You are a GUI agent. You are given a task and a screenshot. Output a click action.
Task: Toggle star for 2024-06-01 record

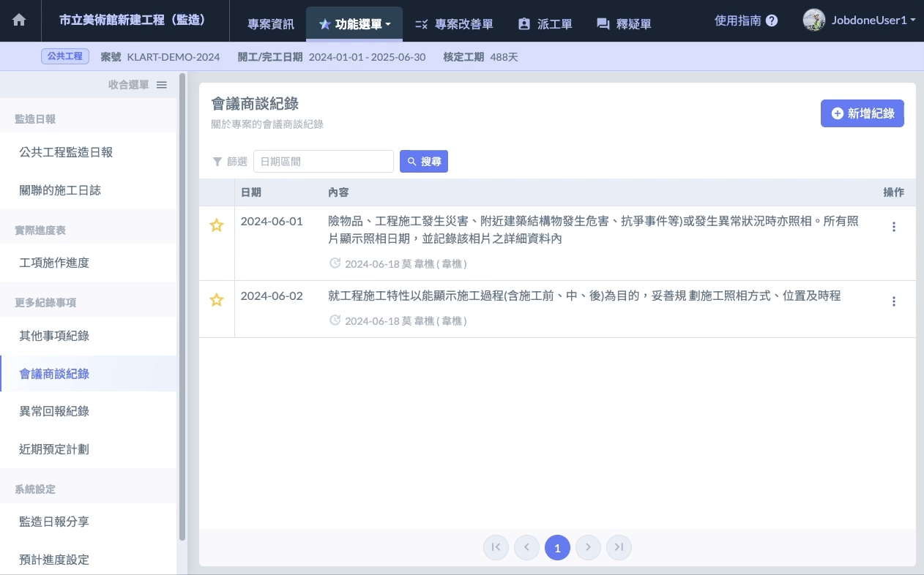click(x=217, y=226)
